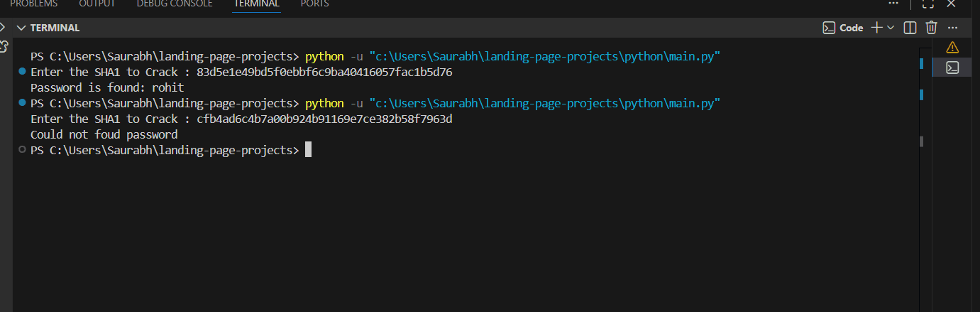This screenshot has width=980, height=312.
Task: Create a new terminal with plus icon
Action: 876,28
